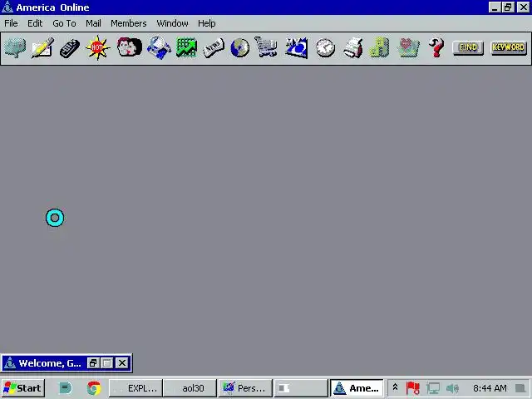532x399 pixels.
Task: Close the minimized Welcome window
Action: (x=122, y=363)
